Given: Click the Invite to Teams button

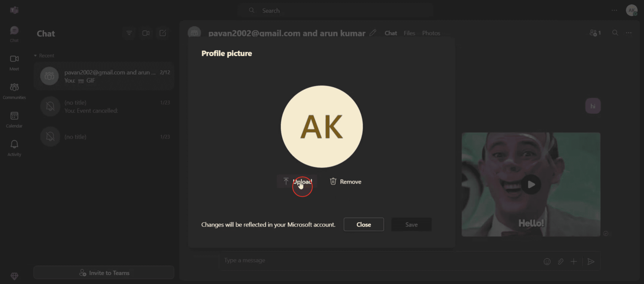Looking at the screenshot, I should [104, 273].
